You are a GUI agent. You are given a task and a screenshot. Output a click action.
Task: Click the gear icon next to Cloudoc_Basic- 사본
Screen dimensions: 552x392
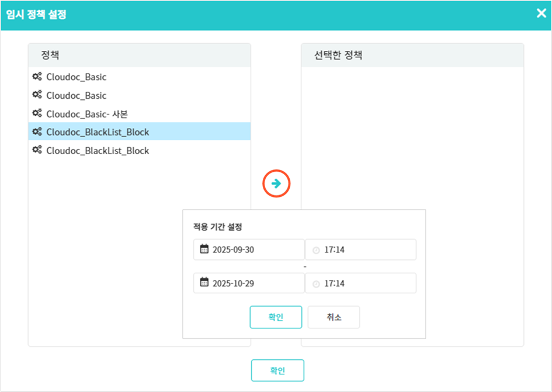click(x=37, y=113)
